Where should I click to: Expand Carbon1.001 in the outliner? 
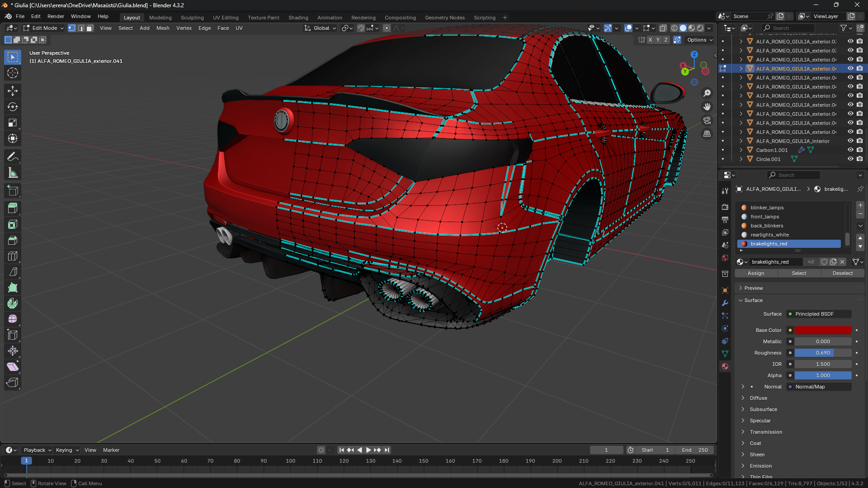point(741,150)
